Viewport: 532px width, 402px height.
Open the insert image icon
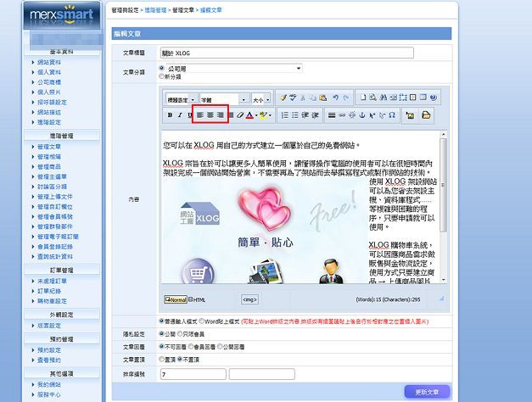coord(410,115)
